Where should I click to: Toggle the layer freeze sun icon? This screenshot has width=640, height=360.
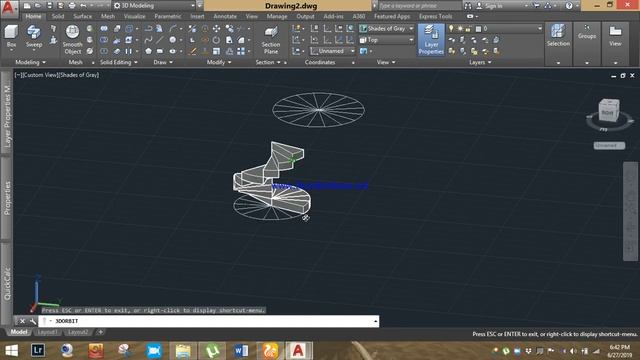(460, 29)
